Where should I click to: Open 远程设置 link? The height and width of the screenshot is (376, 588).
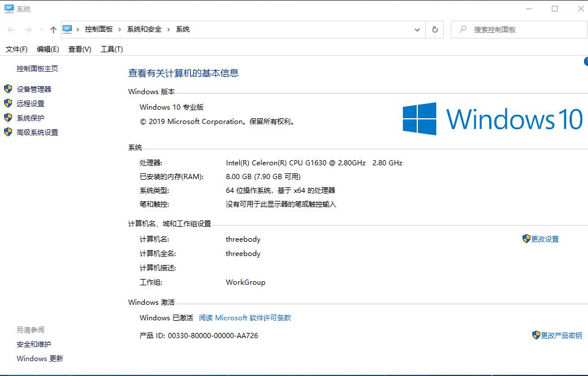30,103
